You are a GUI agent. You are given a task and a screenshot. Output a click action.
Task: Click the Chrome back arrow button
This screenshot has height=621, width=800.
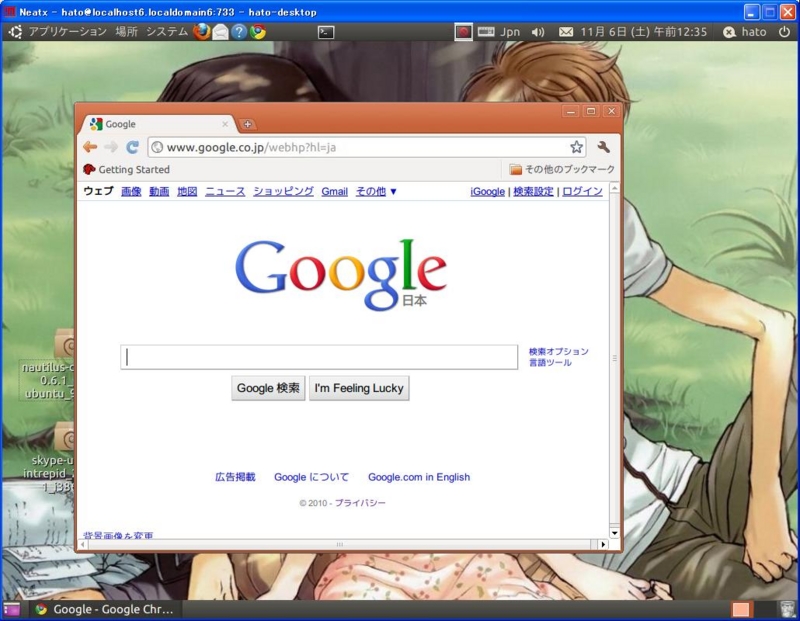[x=90, y=147]
